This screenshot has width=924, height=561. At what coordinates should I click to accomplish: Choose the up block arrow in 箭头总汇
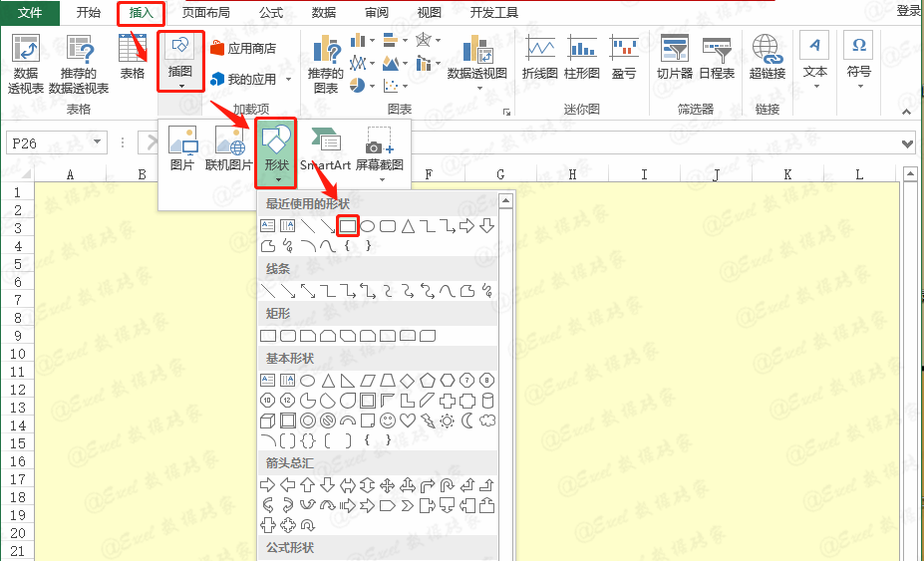307,485
